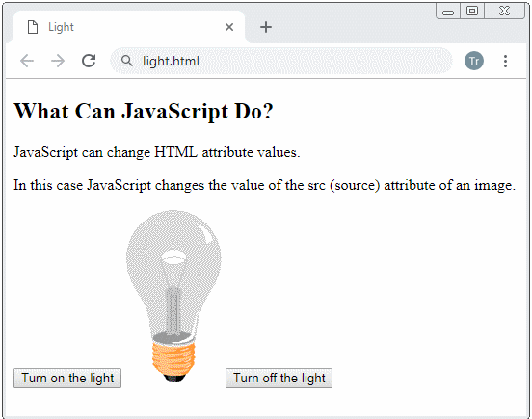Close the browser window
The width and height of the screenshot is (532, 419).
click(x=504, y=12)
